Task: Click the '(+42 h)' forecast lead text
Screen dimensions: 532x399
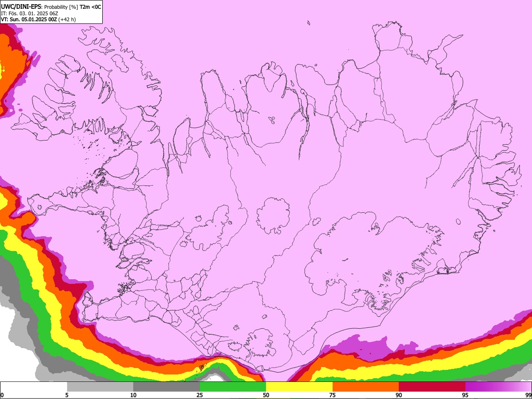Action: tap(67, 19)
